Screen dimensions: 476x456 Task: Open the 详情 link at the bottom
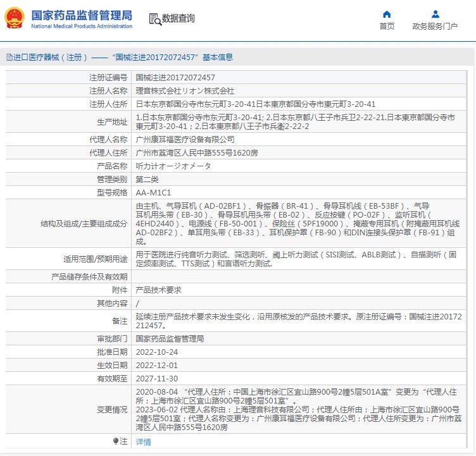click(144, 442)
